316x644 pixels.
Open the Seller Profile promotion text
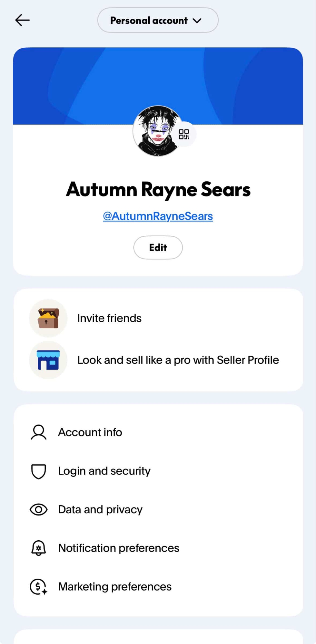click(x=178, y=360)
